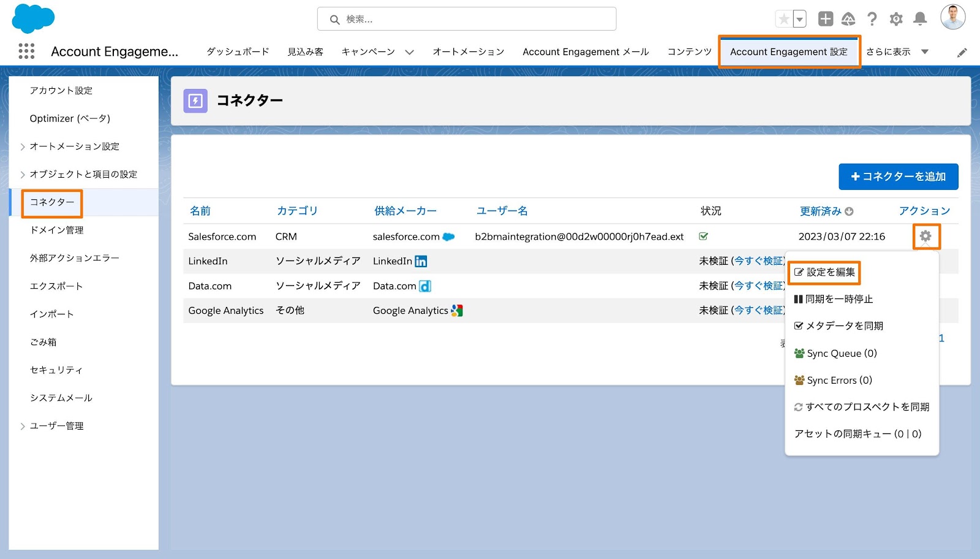Image resolution: width=980 pixels, height=559 pixels.
Task: Open the help question mark icon
Action: [x=872, y=19]
